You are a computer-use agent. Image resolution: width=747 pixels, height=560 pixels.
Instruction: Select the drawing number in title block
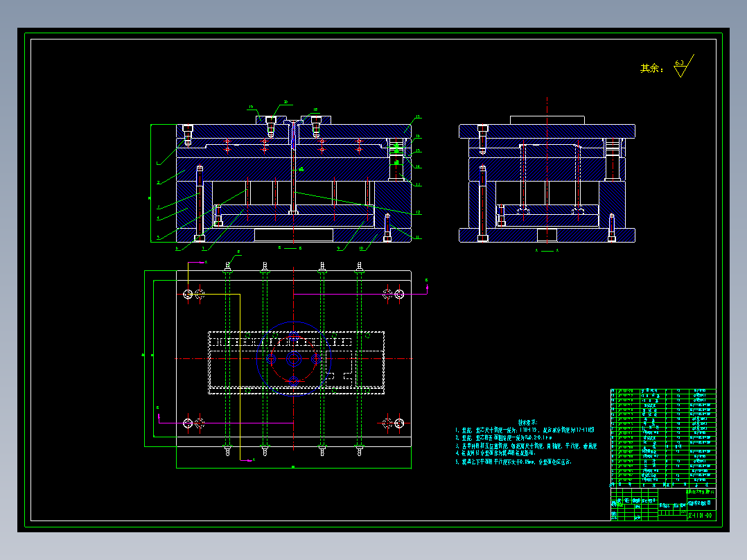[701, 516]
